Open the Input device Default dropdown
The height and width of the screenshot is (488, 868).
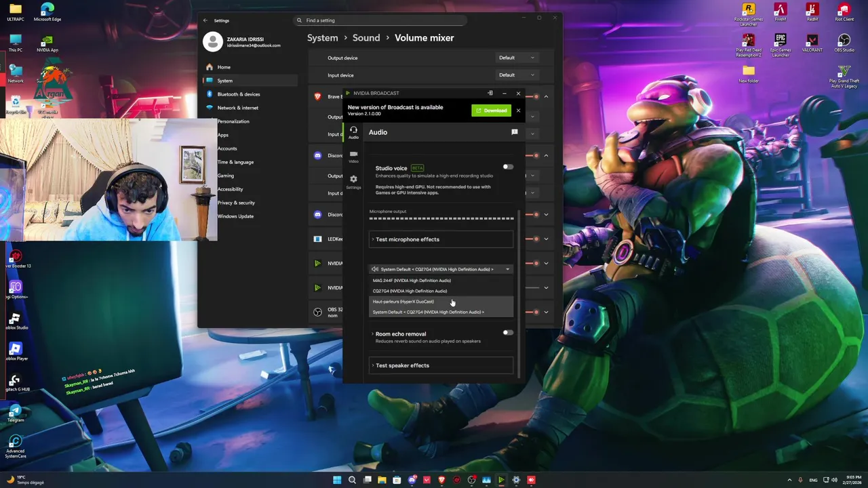point(517,75)
